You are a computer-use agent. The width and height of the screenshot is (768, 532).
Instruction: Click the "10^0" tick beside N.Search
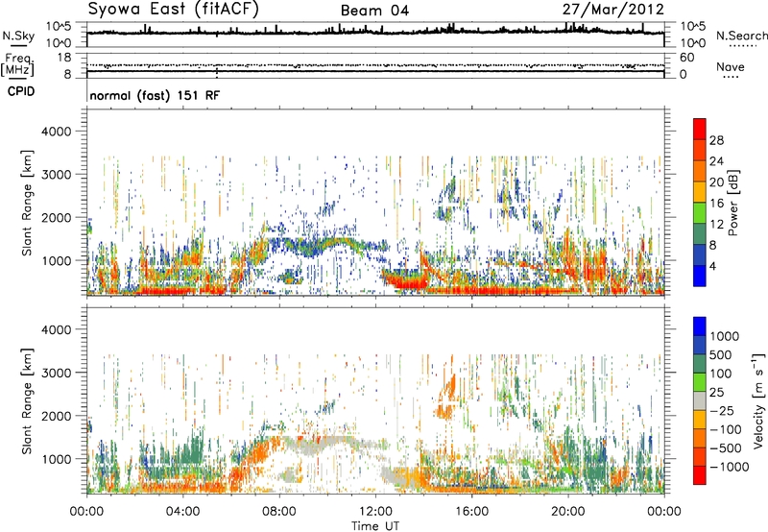[693, 43]
